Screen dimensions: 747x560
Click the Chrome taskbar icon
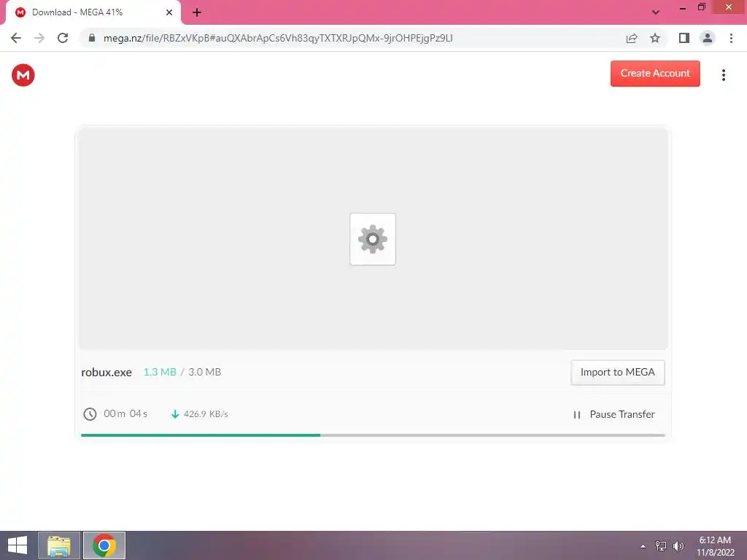click(104, 545)
